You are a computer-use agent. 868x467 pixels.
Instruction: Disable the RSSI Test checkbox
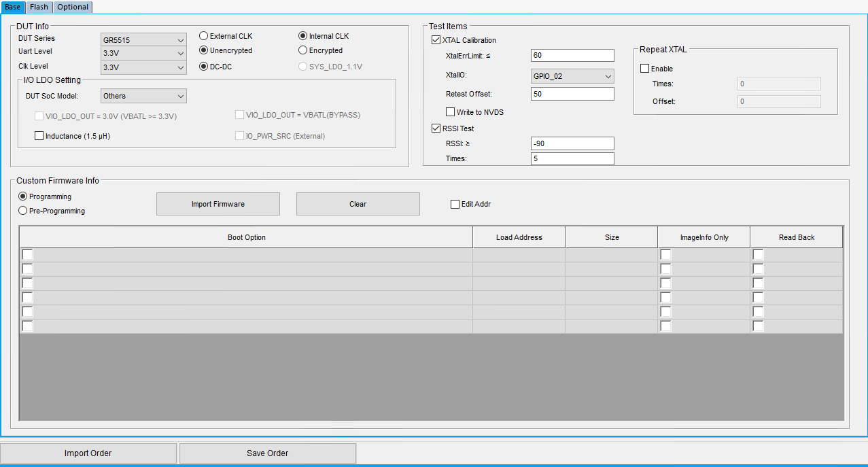(436, 128)
